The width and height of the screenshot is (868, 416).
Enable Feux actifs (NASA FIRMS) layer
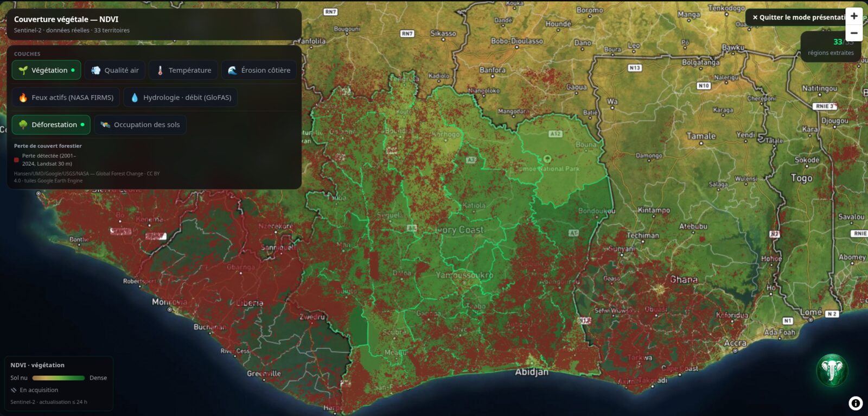[66, 97]
